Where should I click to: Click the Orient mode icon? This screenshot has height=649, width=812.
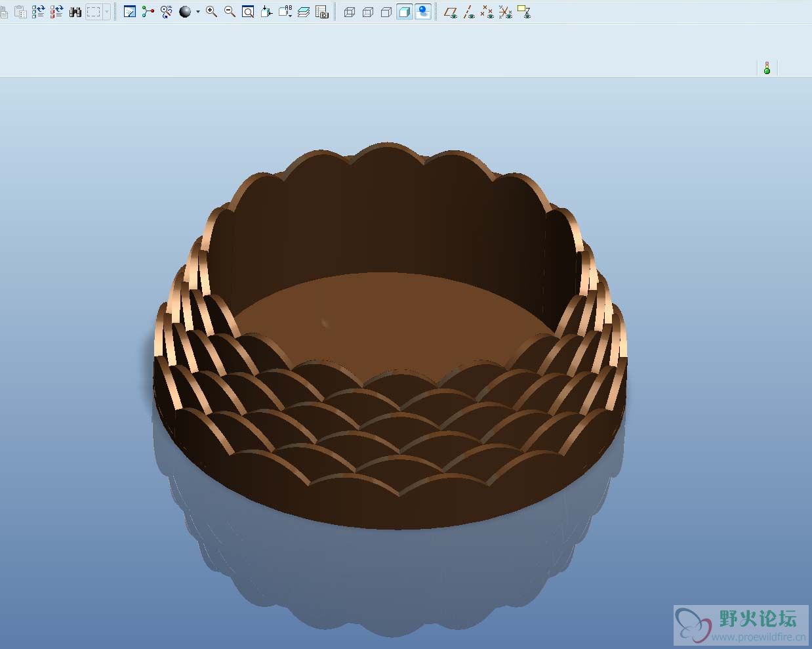click(167, 12)
